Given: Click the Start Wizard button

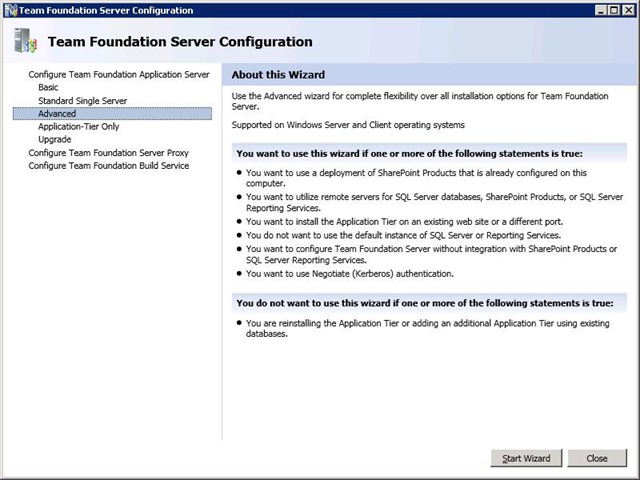Looking at the screenshot, I should (x=526, y=458).
